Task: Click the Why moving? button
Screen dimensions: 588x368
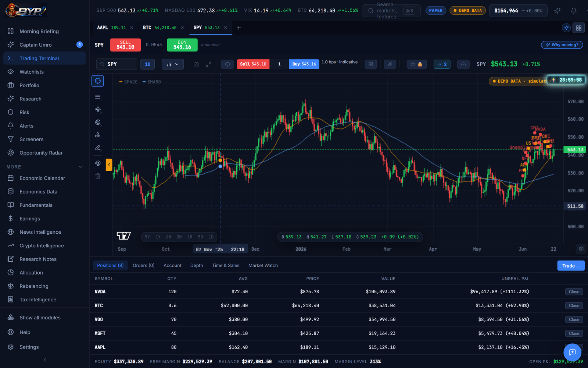Action: click(x=562, y=45)
